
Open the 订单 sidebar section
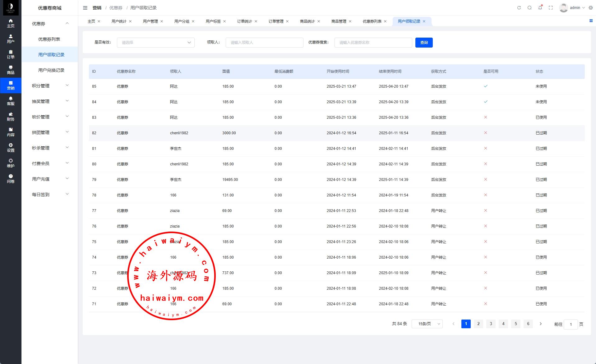(x=11, y=54)
